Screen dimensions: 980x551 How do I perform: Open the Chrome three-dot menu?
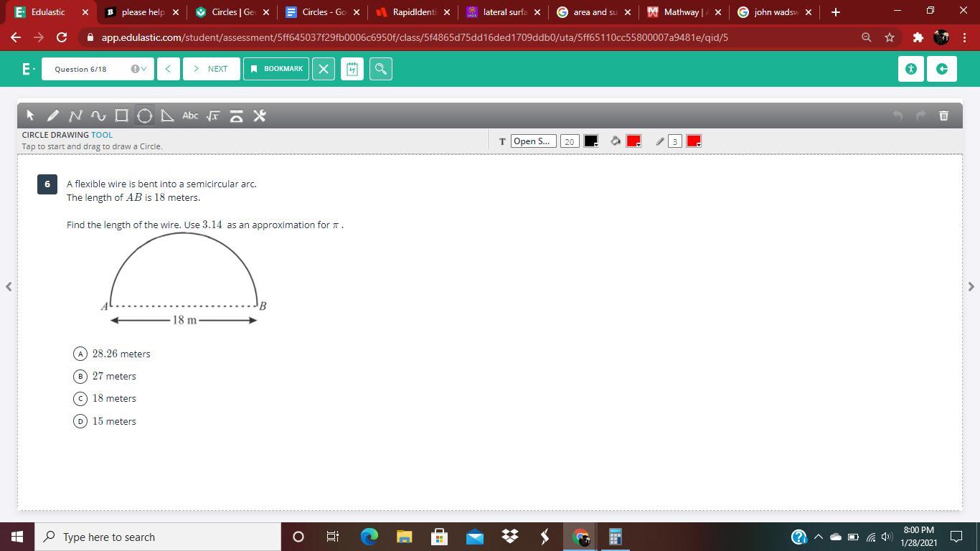click(x=964, y=37)
